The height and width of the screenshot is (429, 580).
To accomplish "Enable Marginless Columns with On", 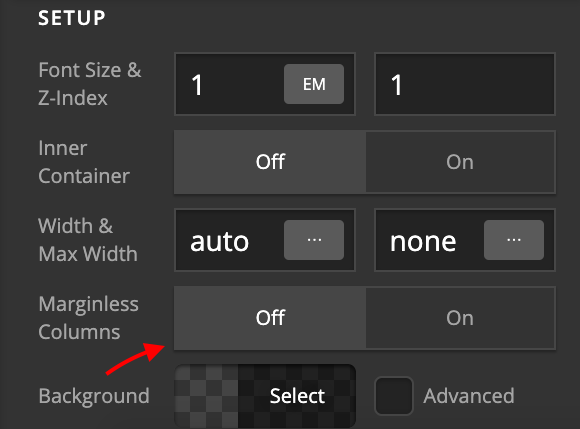I will point(461,318).
